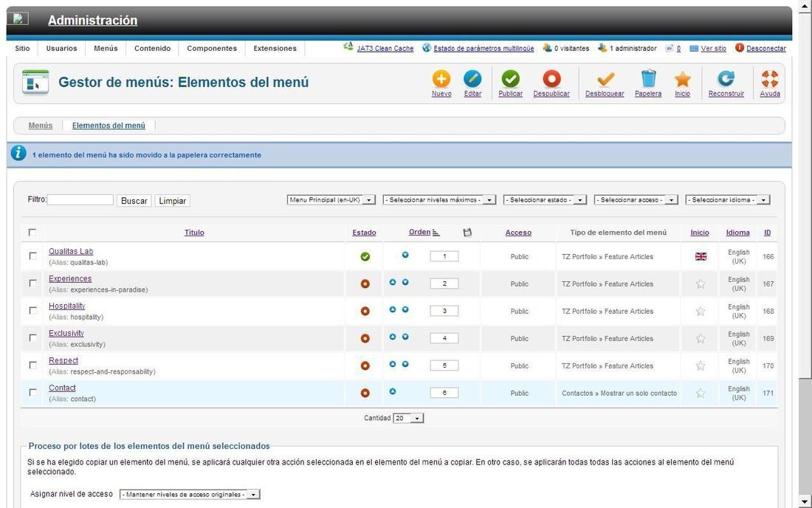812x508 pixels.
Task: Open Ayuda lifebuoy help icon
Action: pos(770,79)
